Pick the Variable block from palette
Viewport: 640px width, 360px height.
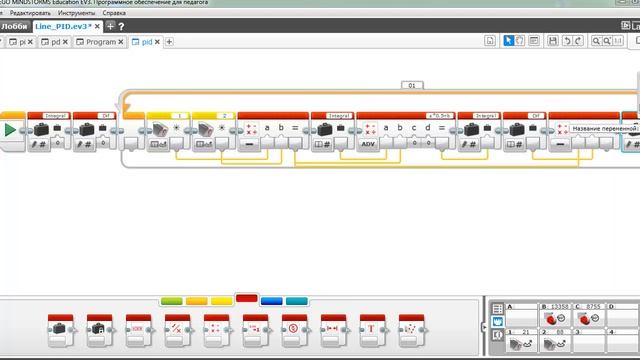tap(60, 330)
